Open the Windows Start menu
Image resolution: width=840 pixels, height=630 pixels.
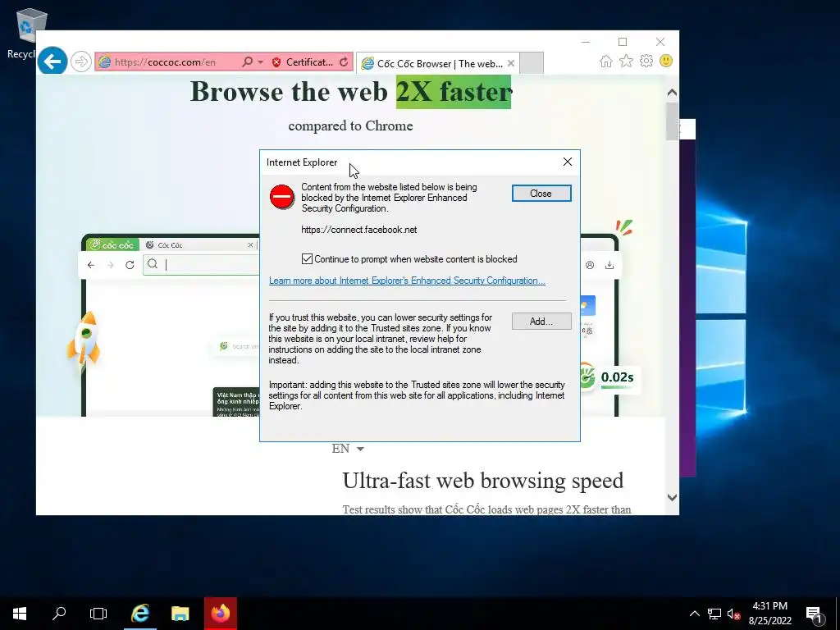[20, 614]
